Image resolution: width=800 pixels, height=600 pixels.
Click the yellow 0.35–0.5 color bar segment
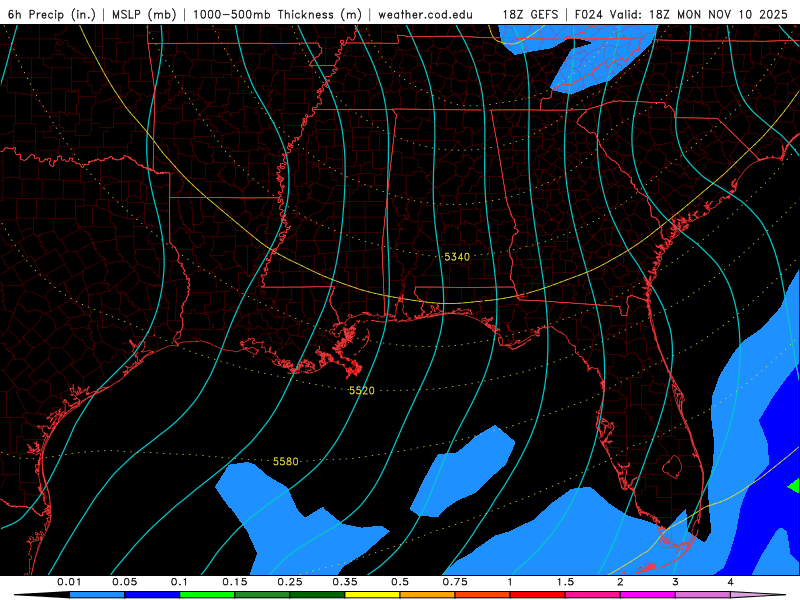pyautogui.click(x=372, y=595)
